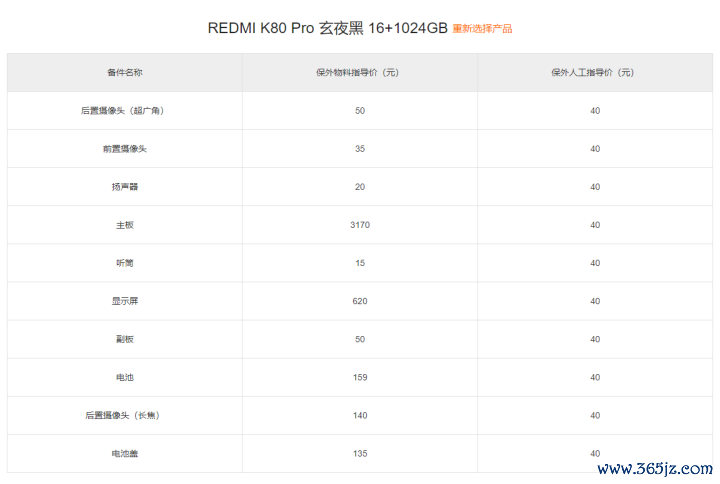Click the 主板 part name
The height and width of the screenshot is (484, 720).
[125, 225]
